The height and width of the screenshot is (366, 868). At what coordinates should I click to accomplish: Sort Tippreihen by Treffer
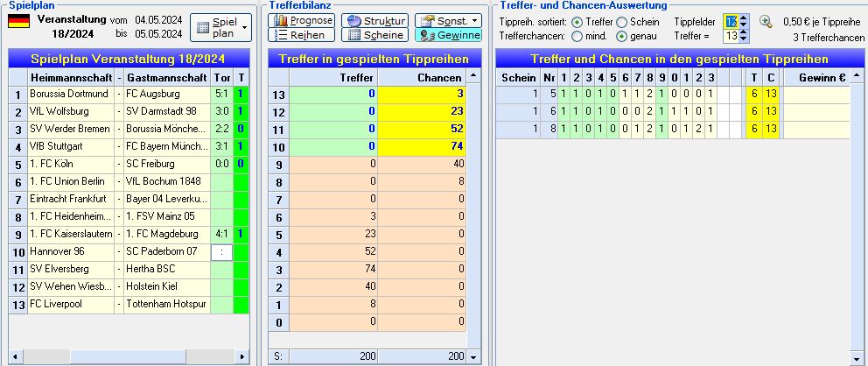[577, 22]
